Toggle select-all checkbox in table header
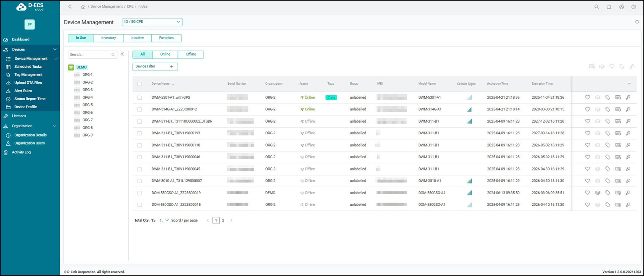 (x=139, y=84)
